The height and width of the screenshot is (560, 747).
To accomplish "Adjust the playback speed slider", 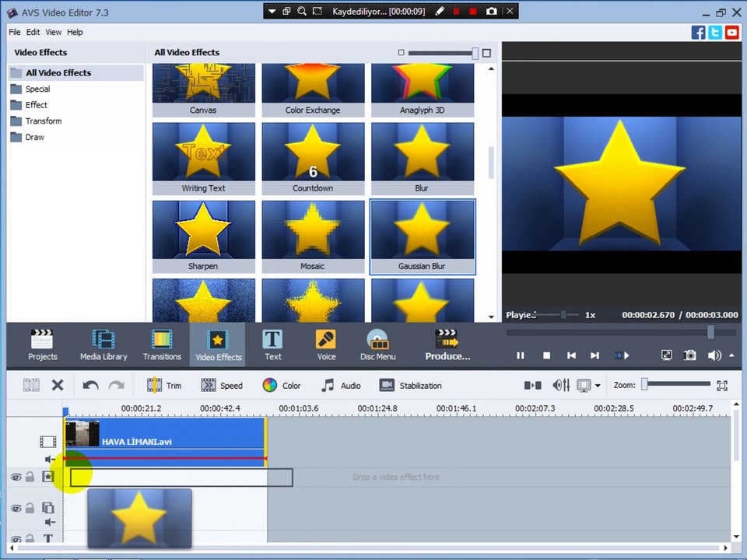I will 563,315.
